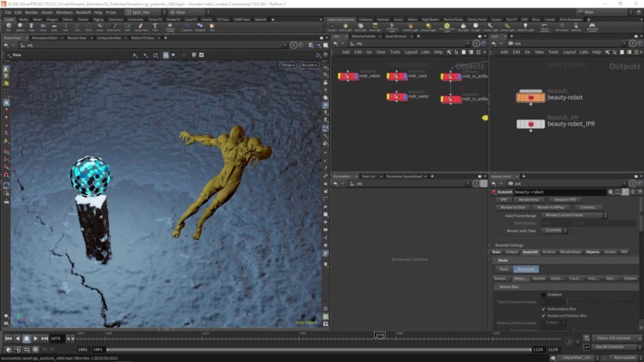The image size is (644, 362).
Task: Click the Controls... button
Action: coord(588,208)
